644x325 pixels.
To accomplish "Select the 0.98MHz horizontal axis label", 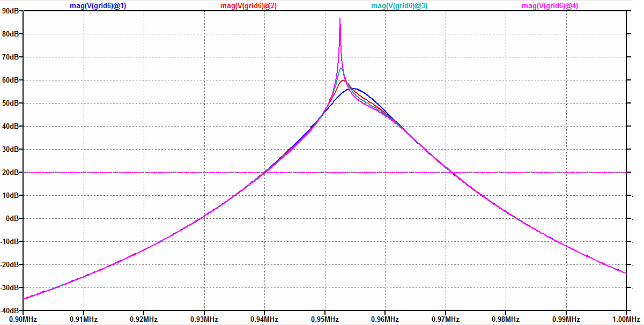I will (506, 319).
